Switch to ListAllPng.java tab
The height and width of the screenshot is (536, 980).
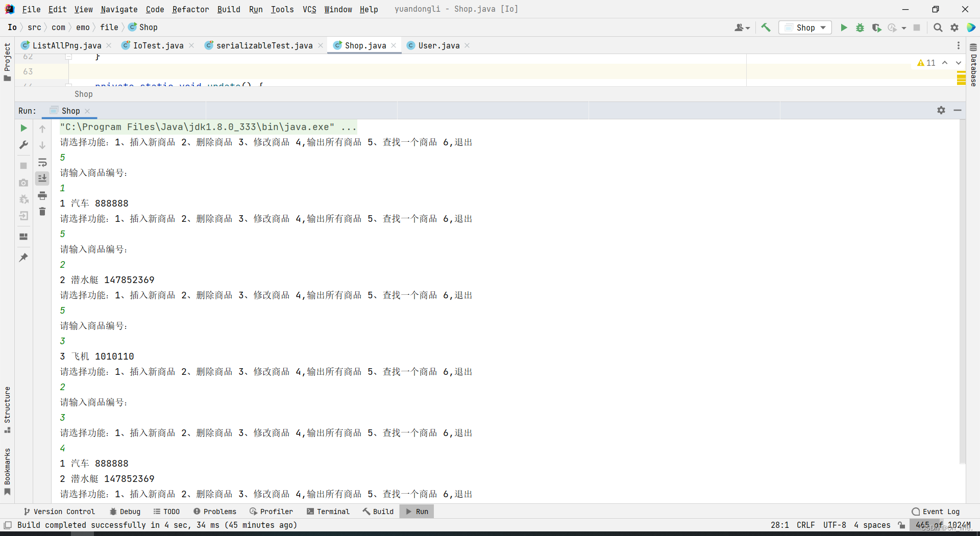point(66,45)
